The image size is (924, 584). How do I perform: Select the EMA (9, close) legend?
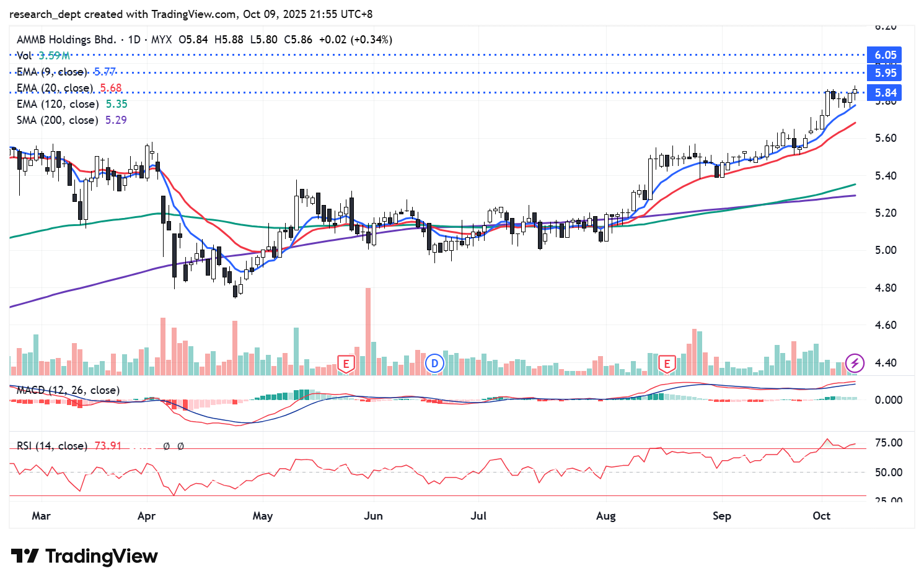(x=52, y=72)
